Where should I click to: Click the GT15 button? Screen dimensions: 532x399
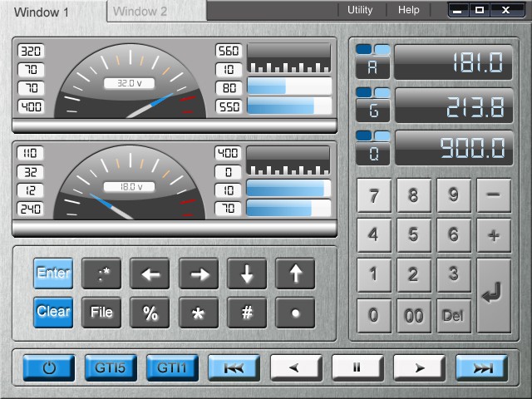pos(111,367)
